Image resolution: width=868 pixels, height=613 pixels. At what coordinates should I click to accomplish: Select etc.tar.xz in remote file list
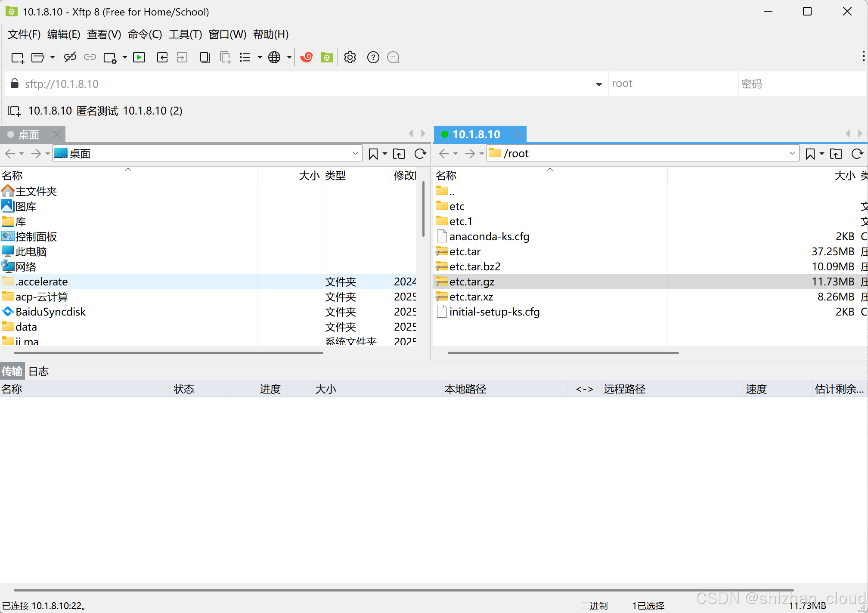click(x=471, y=297)
